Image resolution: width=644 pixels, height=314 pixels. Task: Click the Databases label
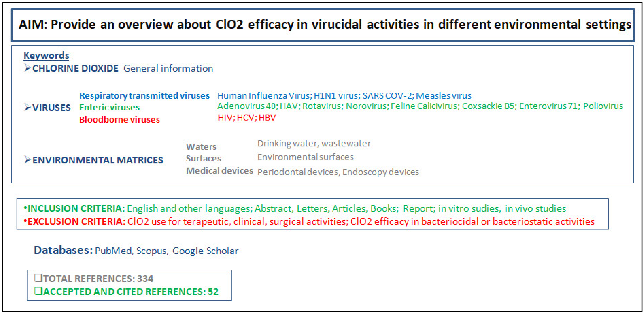[63, 250]
